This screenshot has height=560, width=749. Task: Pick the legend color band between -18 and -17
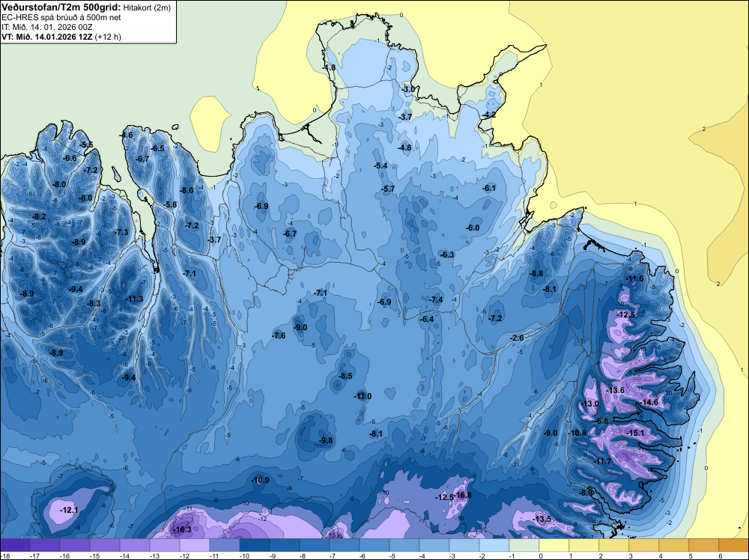(15, 545)
